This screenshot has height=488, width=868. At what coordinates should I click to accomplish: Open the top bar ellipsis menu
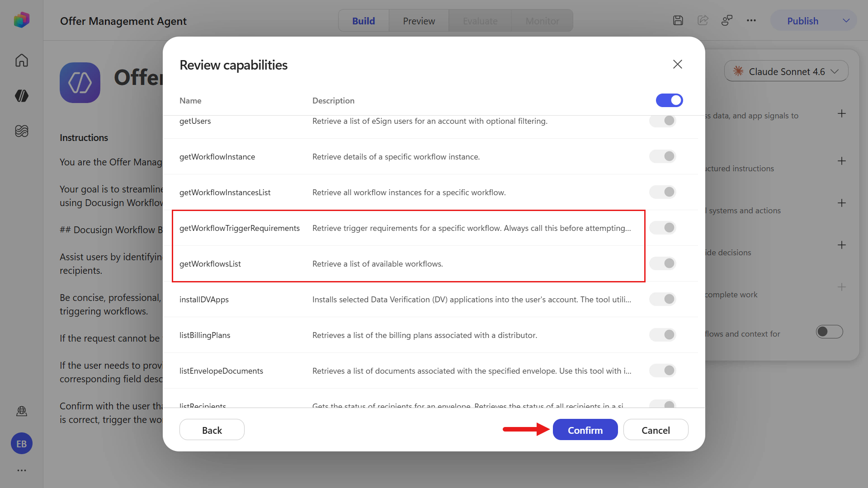click(751, 20)
